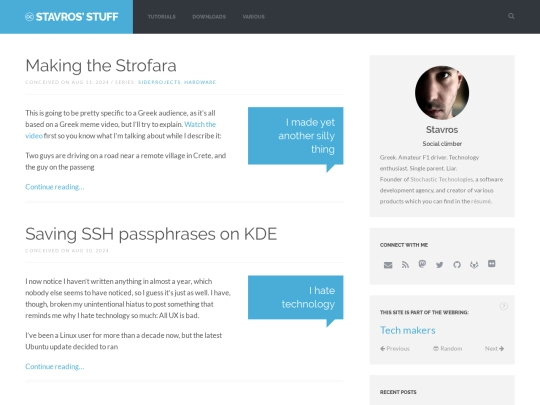Continue reading the SSH passphrases post
This screenshot has width=540, height=405.
pos(55,366)
